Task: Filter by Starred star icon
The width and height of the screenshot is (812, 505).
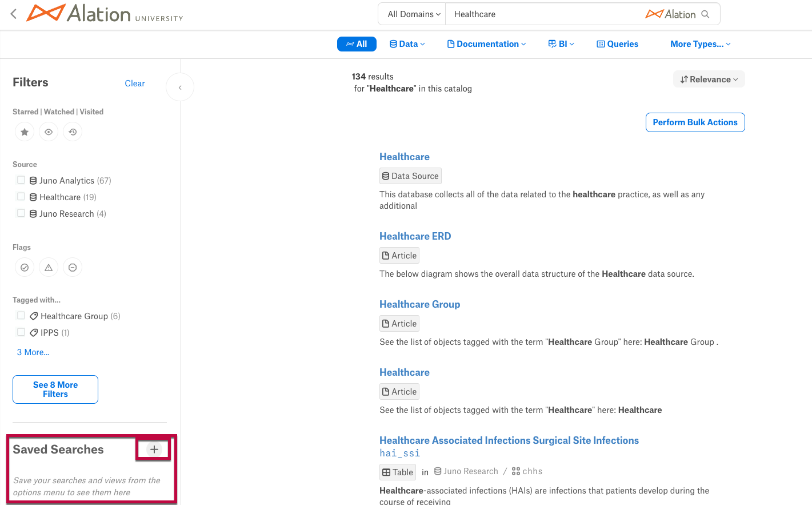Action: 25,132
